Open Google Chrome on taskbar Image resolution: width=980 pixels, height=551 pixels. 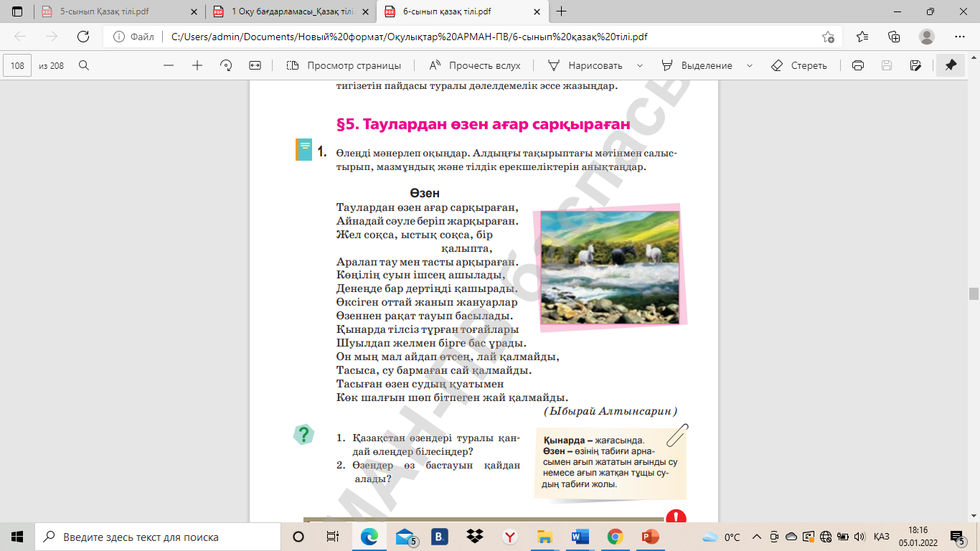(x=615, y=537)
